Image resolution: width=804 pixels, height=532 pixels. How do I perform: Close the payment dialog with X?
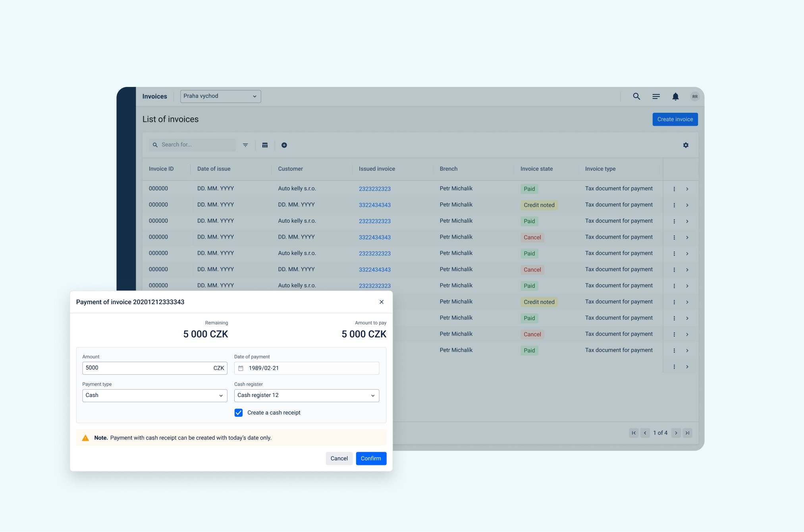(382, 302)
